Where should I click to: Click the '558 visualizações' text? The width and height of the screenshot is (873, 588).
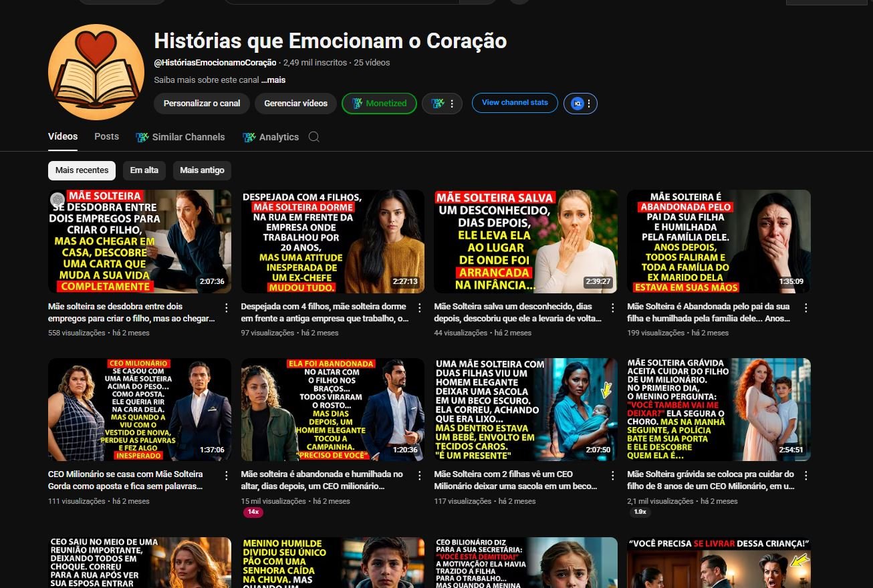pos(76,333)
